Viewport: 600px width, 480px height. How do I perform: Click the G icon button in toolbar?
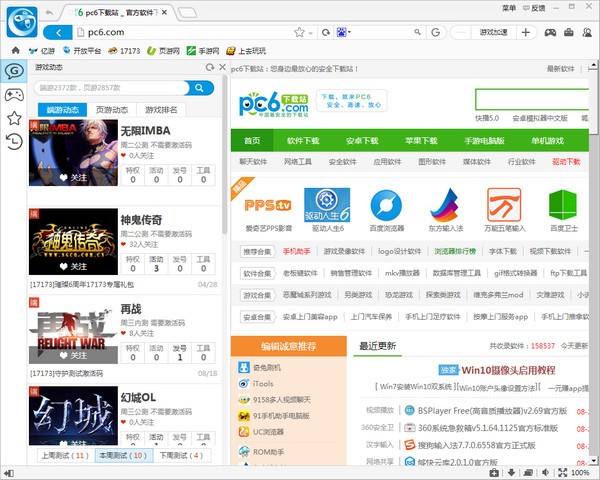[x=435, y=33]
